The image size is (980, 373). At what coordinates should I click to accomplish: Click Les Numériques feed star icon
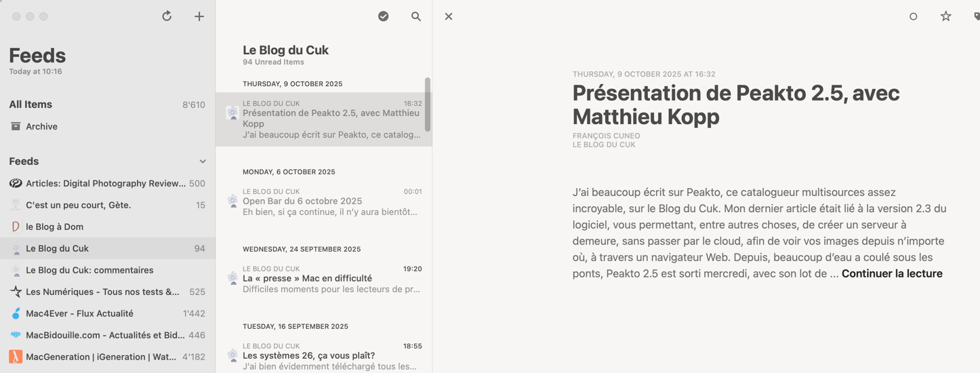pyautogui.click(x=16, y=292)
